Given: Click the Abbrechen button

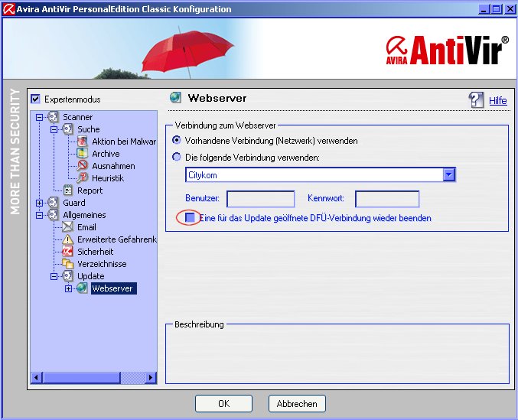Looking at the screenshot, I should [297, 403].
